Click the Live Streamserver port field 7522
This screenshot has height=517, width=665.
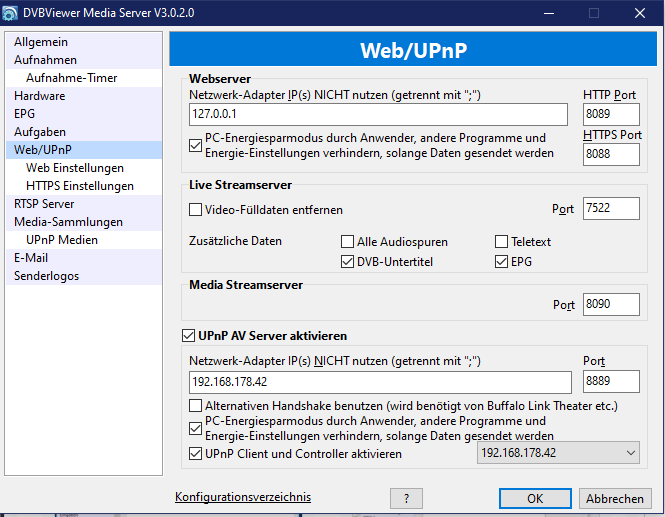pos(611,208)
